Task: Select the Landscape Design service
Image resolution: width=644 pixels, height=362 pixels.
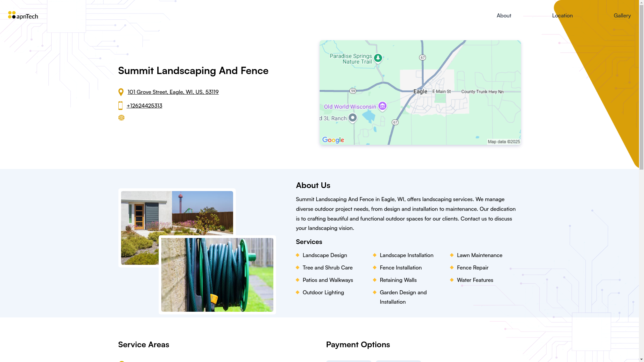Action: (325, 255)
